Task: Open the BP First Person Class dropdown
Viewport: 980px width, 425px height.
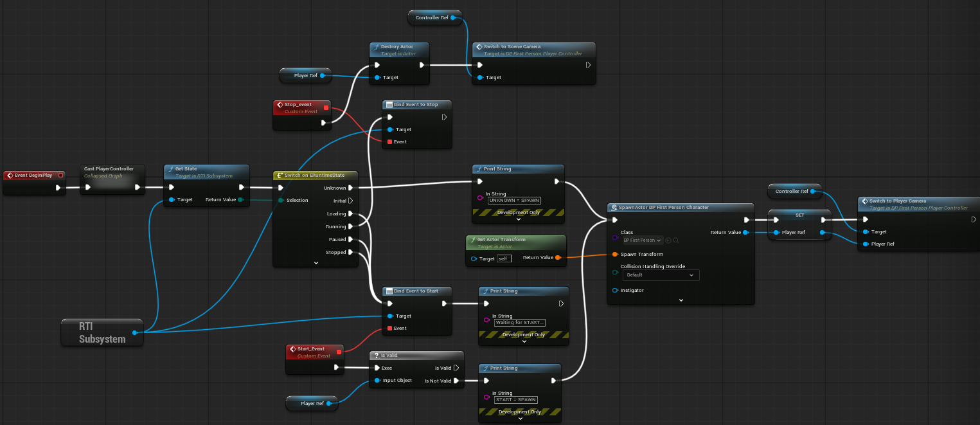Action: (x=643, y=240)
